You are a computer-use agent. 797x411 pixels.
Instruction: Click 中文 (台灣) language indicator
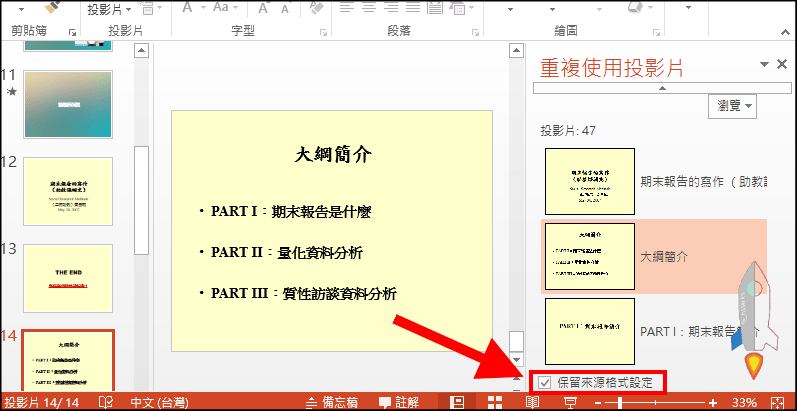click(x=159, y=403)
